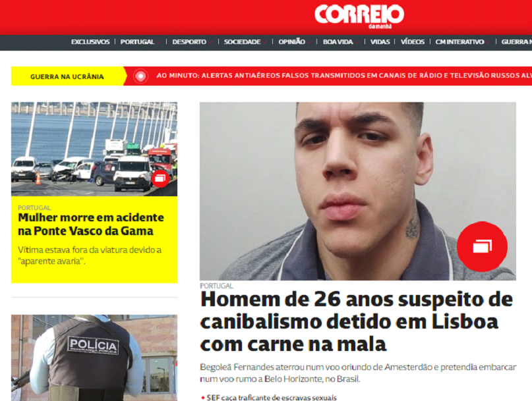Expand the Opinião menu chevron
532x401 pixels.
click(x=309, y=42)
